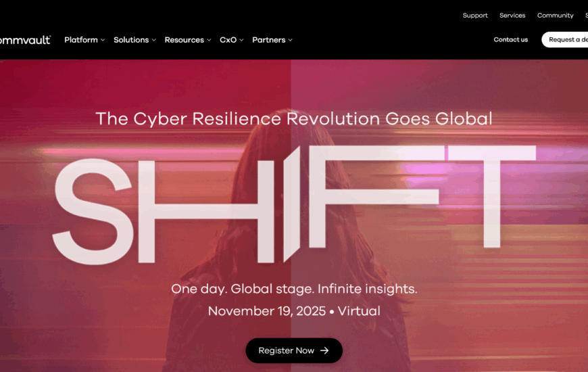Click the large SHIFT event logo

point(294,205)
